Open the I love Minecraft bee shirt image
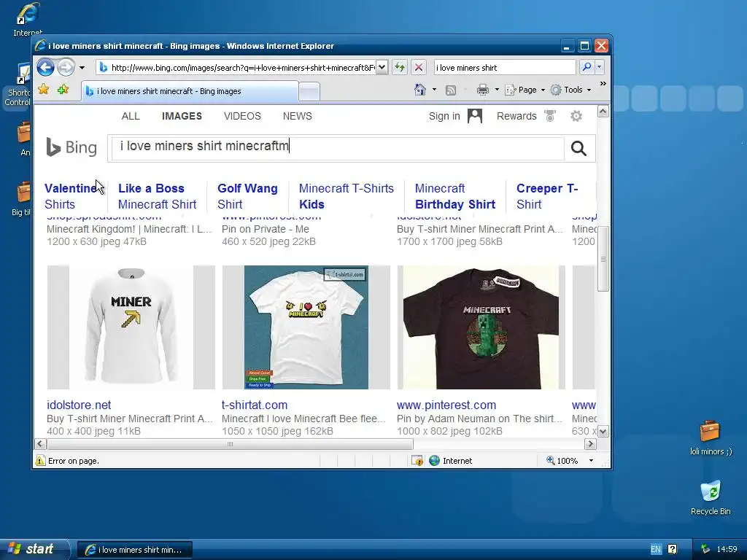Viewport: 747px width, 560px height. [x=306, y=327]
